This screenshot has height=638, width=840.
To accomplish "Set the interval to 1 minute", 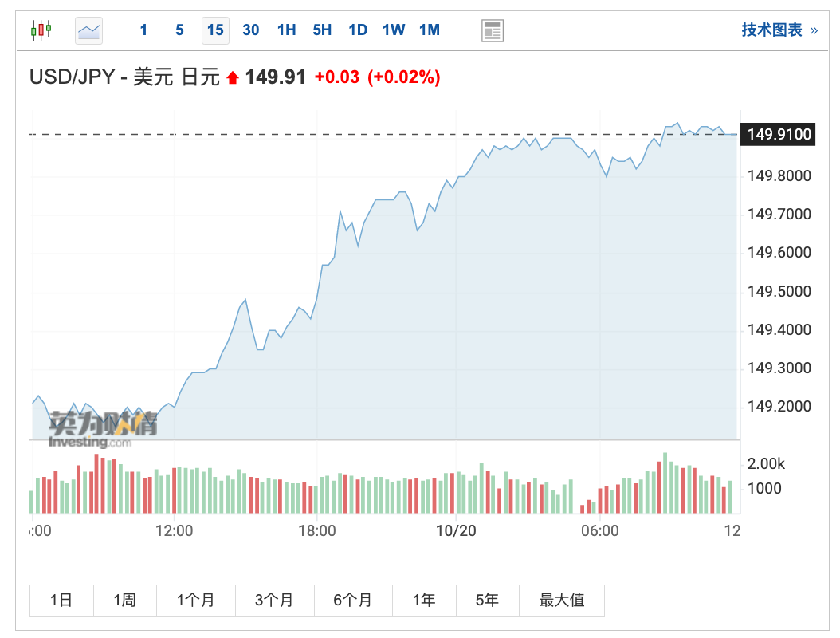I will [x=143, y=30].
